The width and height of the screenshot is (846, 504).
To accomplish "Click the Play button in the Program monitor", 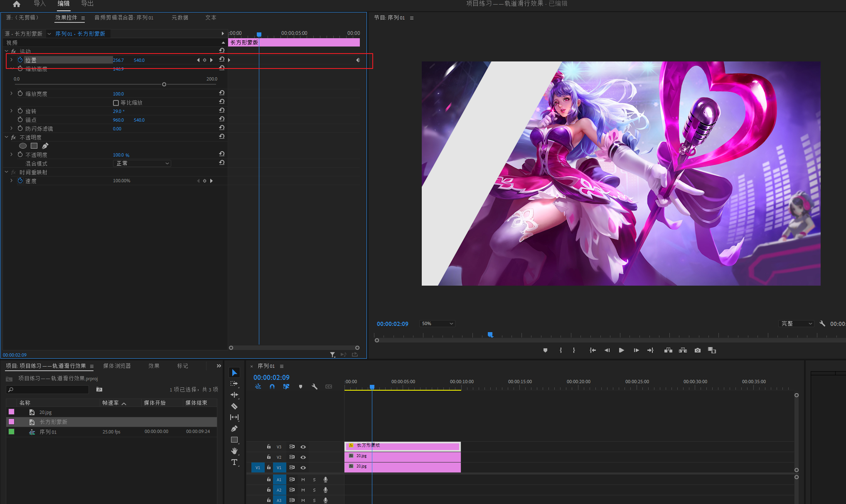I will point(621,350).
